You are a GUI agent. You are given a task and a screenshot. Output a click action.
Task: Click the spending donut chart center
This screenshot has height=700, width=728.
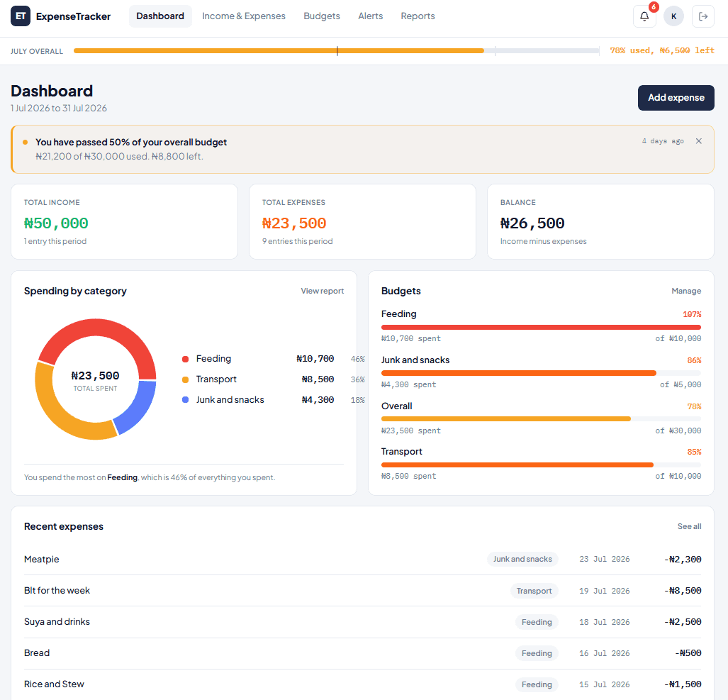coord(95,379)
